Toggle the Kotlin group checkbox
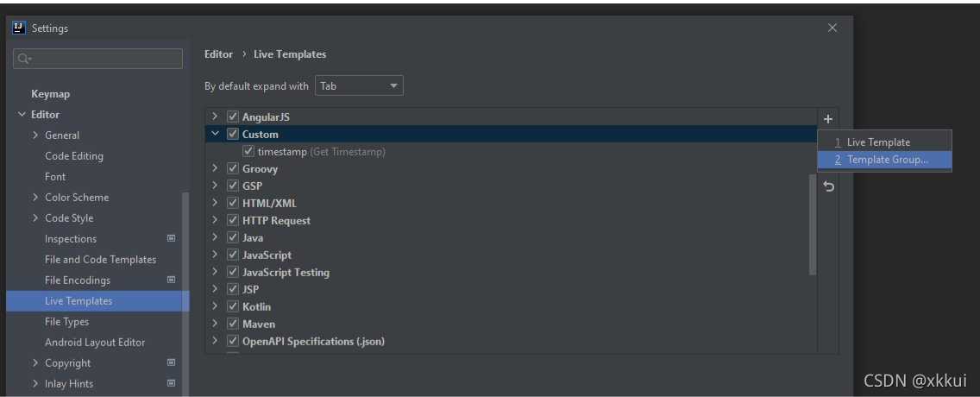 click(233, 307)
